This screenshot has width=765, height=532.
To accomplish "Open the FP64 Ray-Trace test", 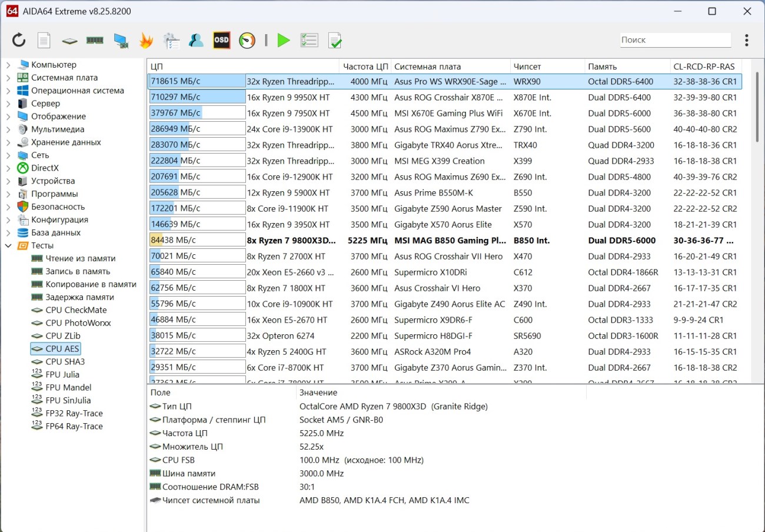I will pyautogui.click(x=74, y=426).
